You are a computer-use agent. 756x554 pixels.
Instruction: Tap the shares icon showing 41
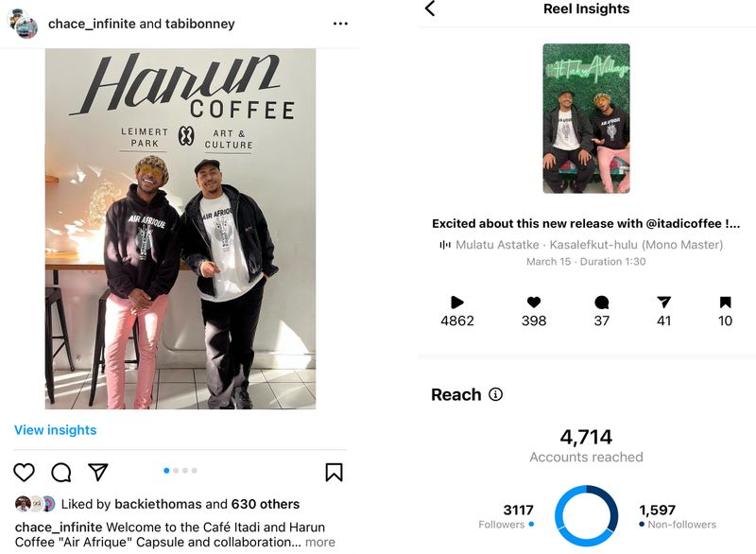point(664,303)
